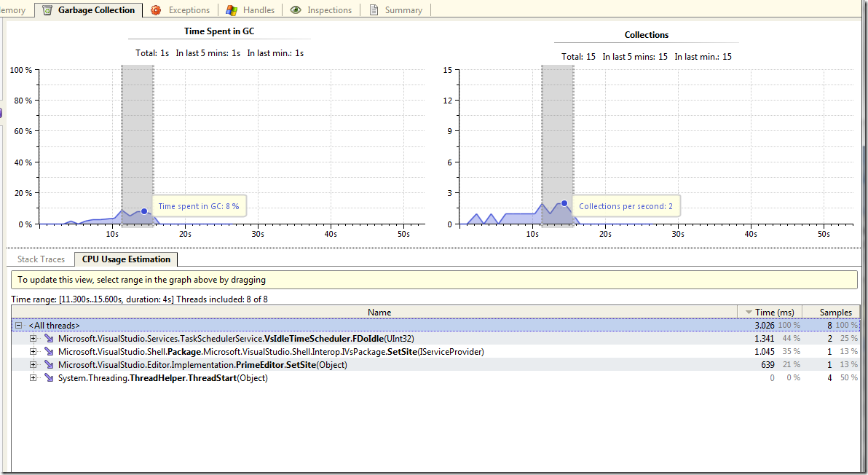The image size is (868, 475).
Task: Sort by the Time (ms) column header
Action: 770,313
